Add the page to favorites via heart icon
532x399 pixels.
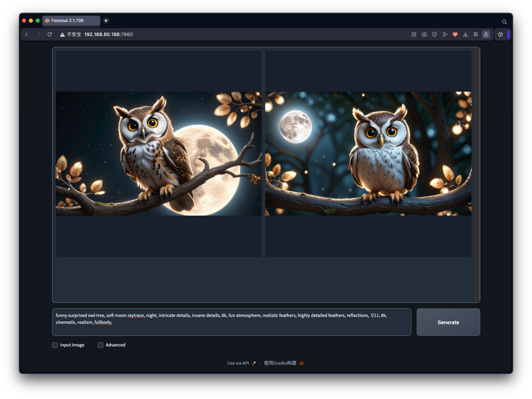click(455, 34)
